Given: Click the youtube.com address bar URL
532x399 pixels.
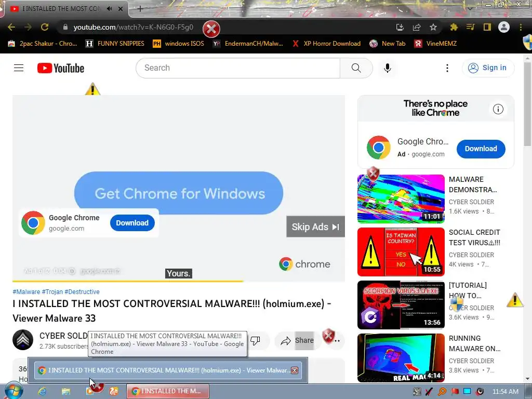Looking at the screenshot, I should pyautogui.click(x=134, y=27).
